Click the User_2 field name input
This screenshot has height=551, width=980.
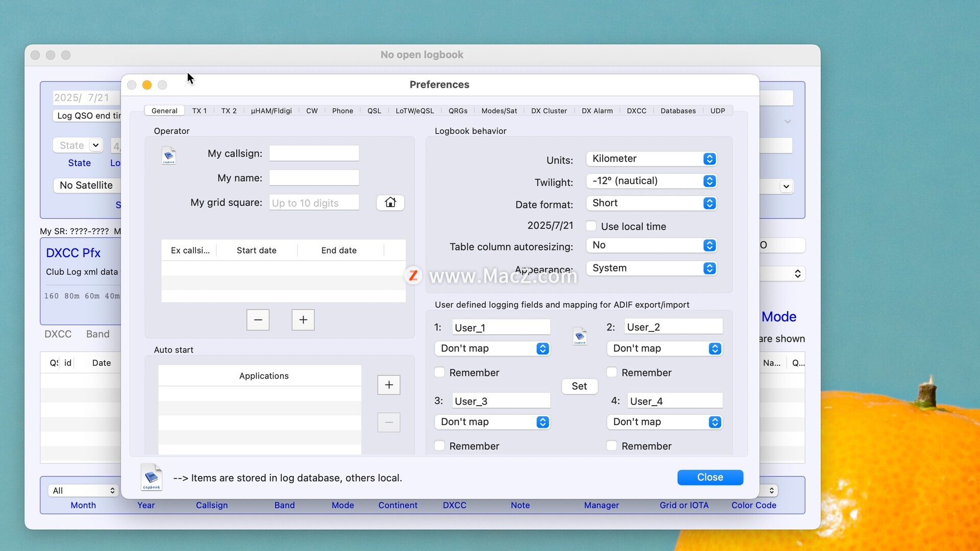[673, 327]
